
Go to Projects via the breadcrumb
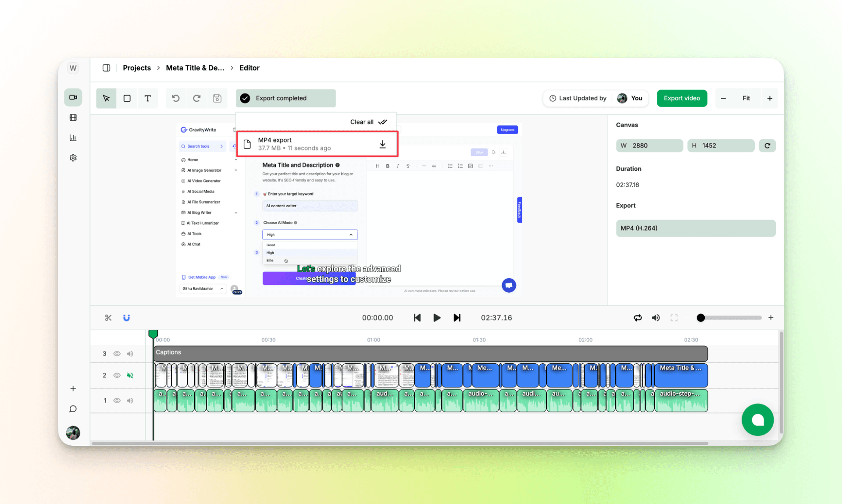136,68
